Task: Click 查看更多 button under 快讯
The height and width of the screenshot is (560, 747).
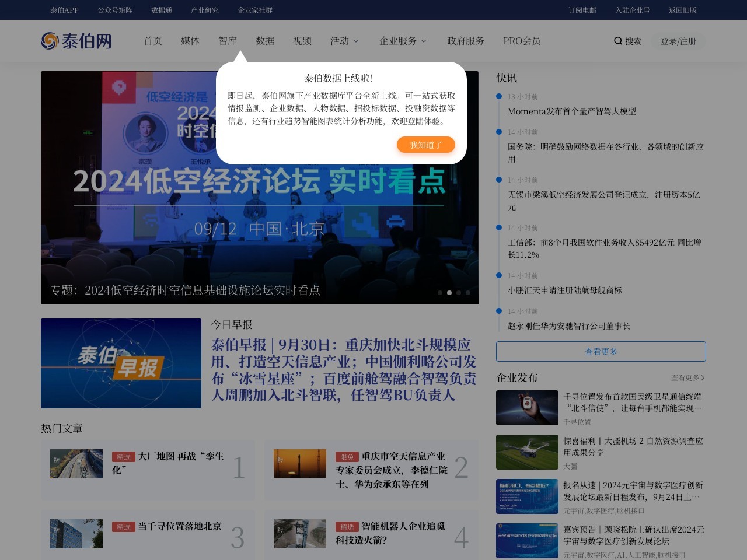Action: click(601, 352)
